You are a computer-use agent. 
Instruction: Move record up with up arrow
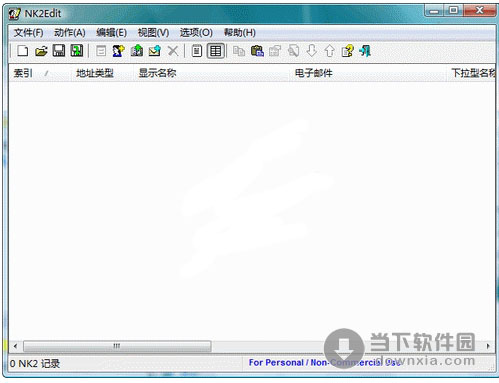(x=329, y=51)
